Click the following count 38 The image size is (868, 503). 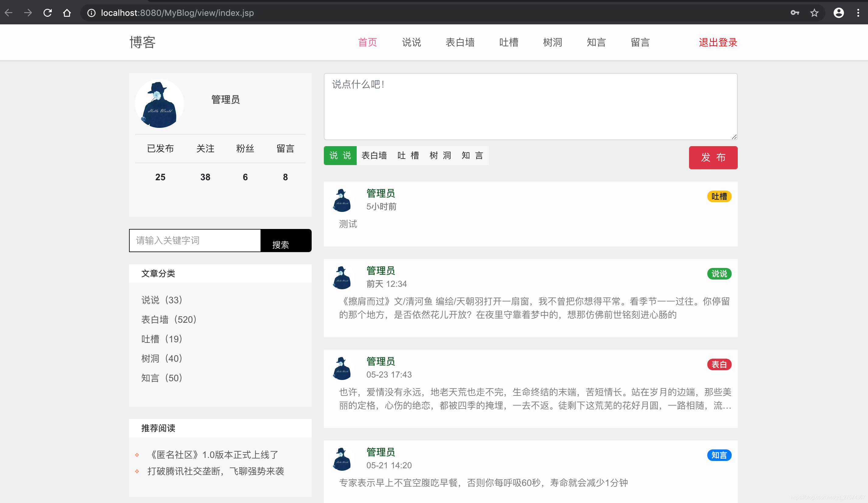click(x=205, y=177)
